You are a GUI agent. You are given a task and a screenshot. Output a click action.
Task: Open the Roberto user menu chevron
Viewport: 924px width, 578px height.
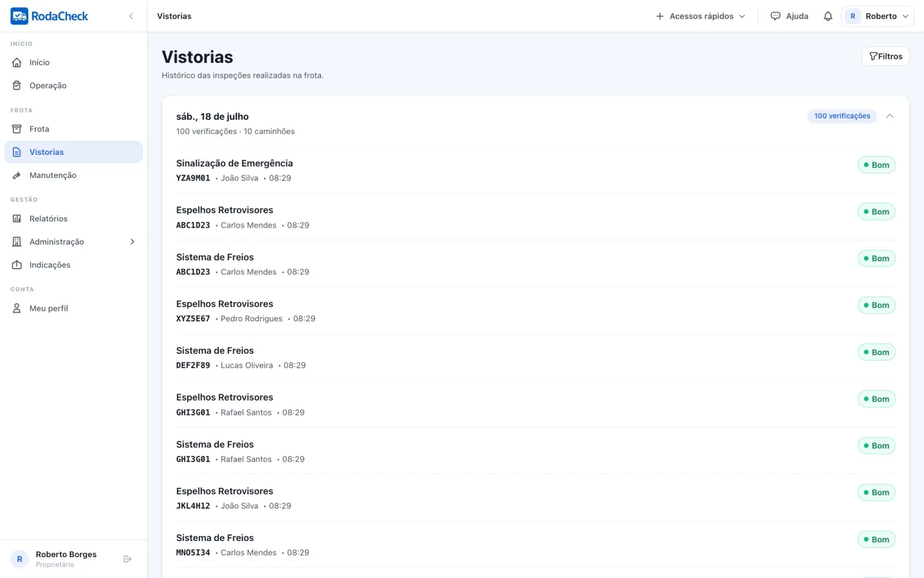906,16
